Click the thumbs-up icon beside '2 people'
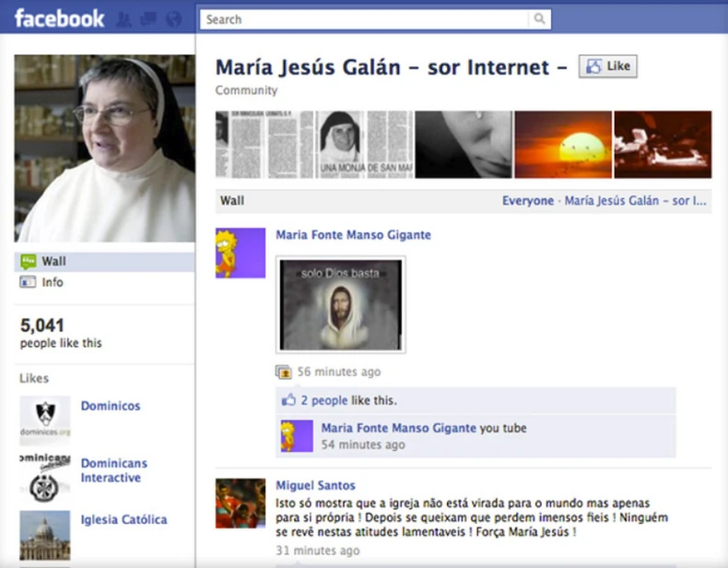728x568 pixels. (288, 400)
